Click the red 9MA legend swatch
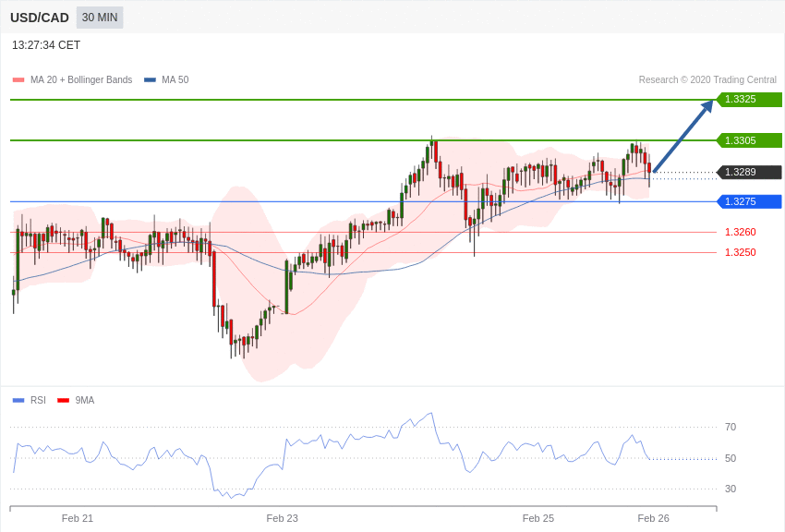 [63, 400]
